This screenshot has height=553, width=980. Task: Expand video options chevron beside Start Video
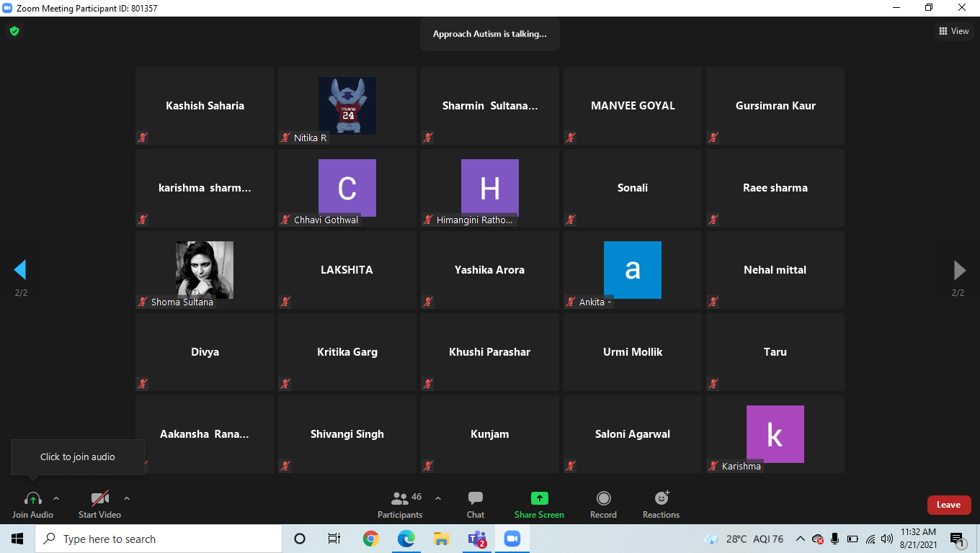[127, 498]
